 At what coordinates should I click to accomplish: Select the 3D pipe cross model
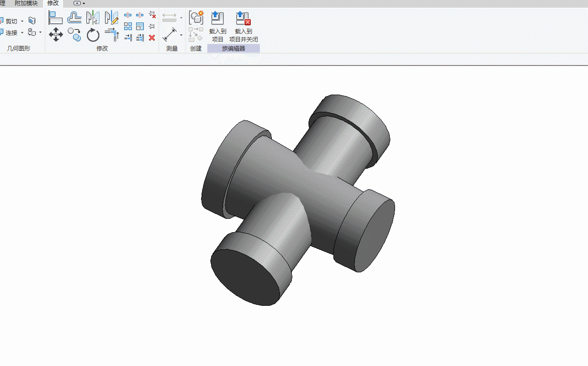click(299, 200)
